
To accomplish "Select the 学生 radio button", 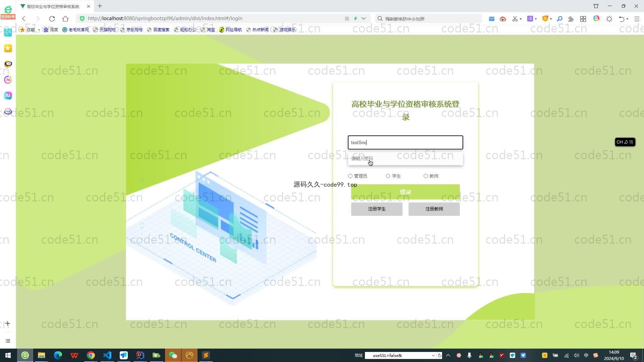I will pyautogui.click(x=388, y=176).
